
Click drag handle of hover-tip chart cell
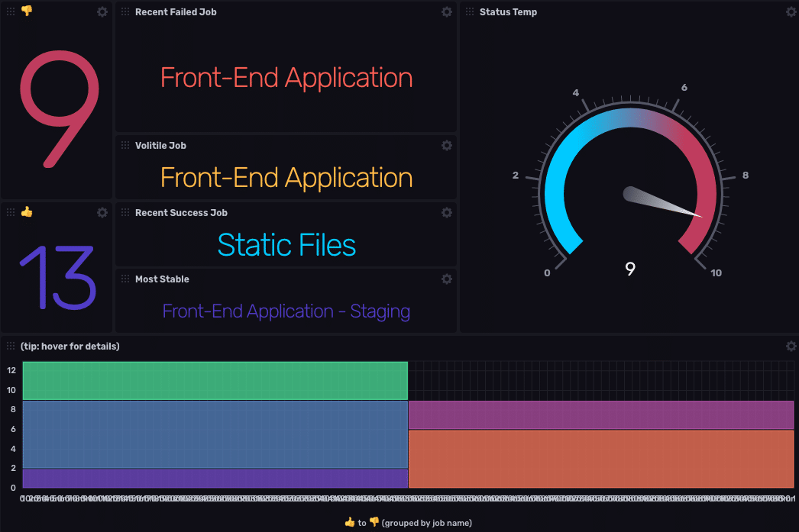click(11, 346)
